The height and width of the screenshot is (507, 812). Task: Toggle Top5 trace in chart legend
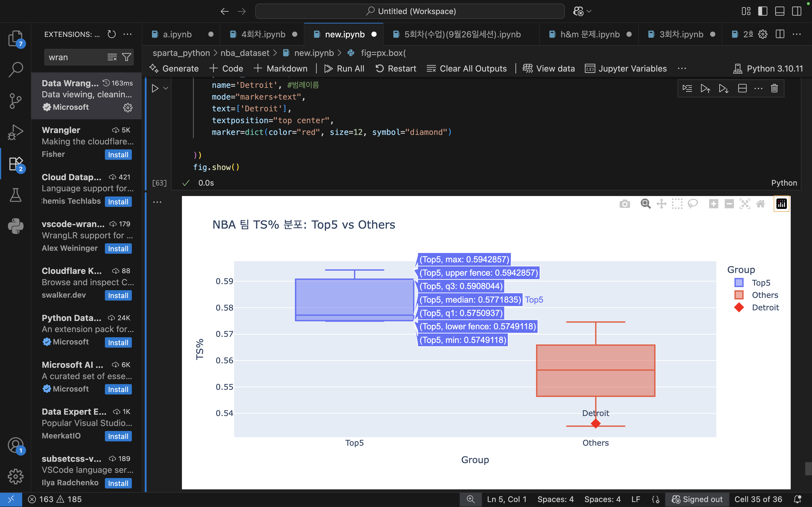coord(761,283)
